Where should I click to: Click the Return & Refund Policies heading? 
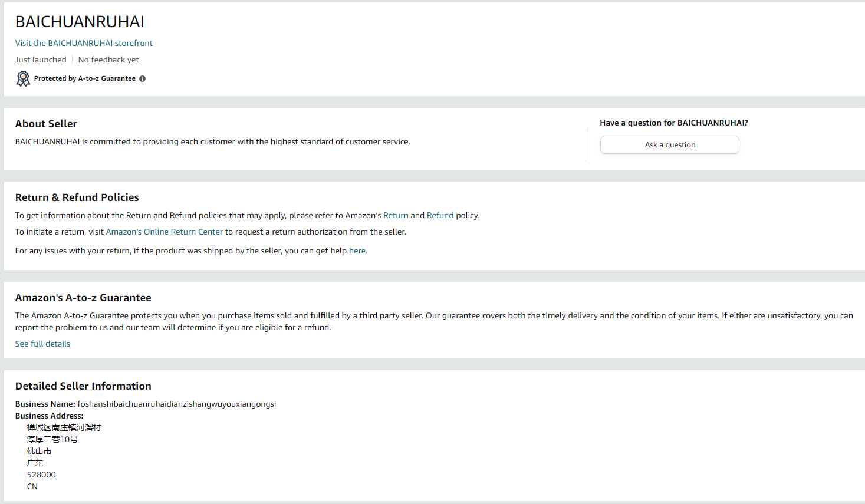(x=77, y=197)
